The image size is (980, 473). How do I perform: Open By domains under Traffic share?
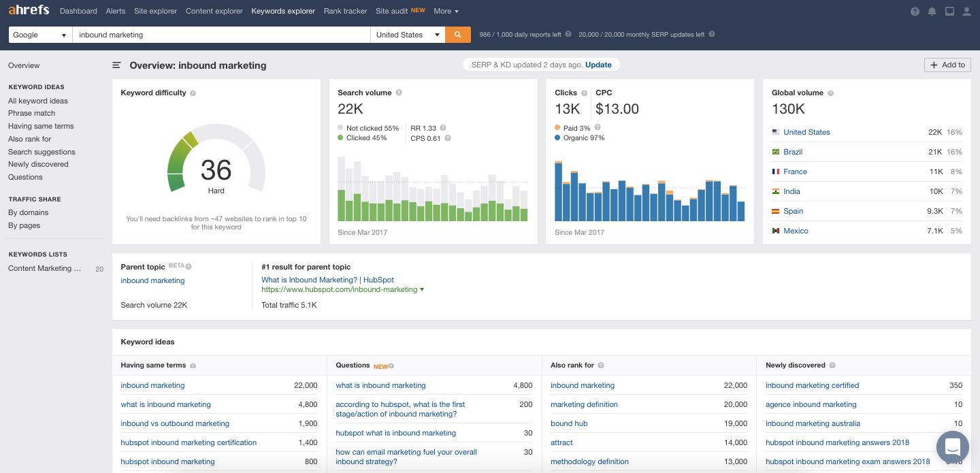tap(29, 212)
